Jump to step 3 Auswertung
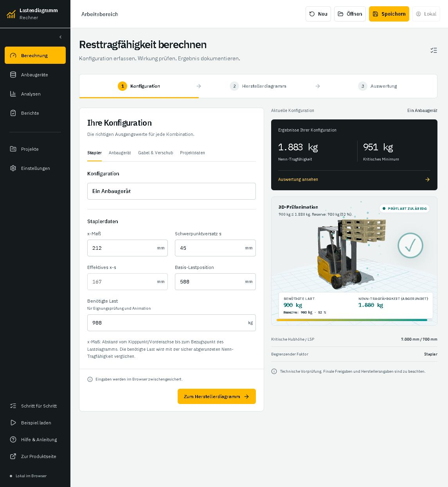The width and height of the screenshot is (448, 487). 378,86
